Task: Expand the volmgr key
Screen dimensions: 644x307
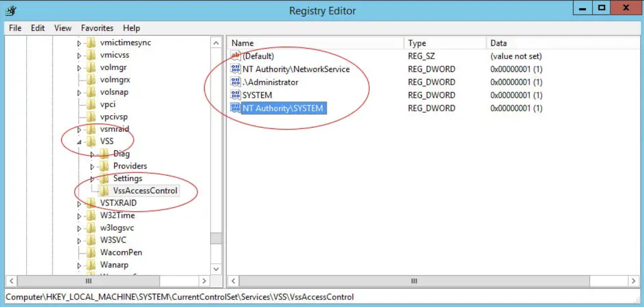Action: pyautogui.click(x=79, y=68)
